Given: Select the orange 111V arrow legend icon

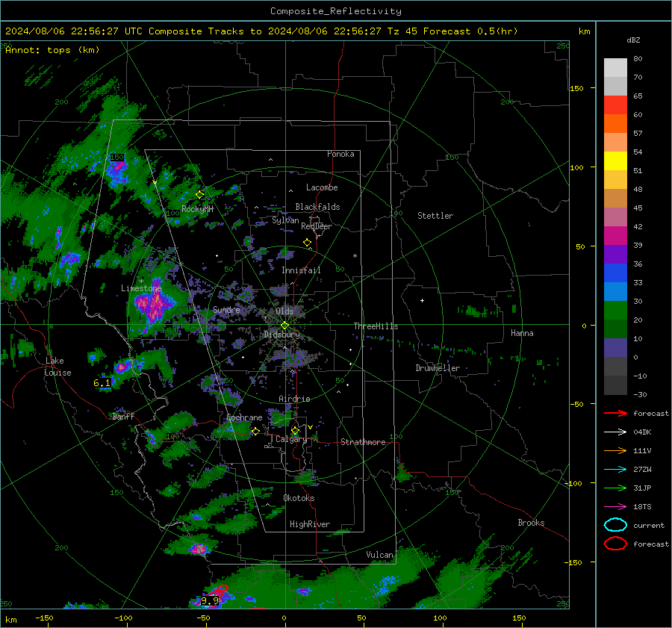Looking at the screenshot, I should (x=615, y=450).
